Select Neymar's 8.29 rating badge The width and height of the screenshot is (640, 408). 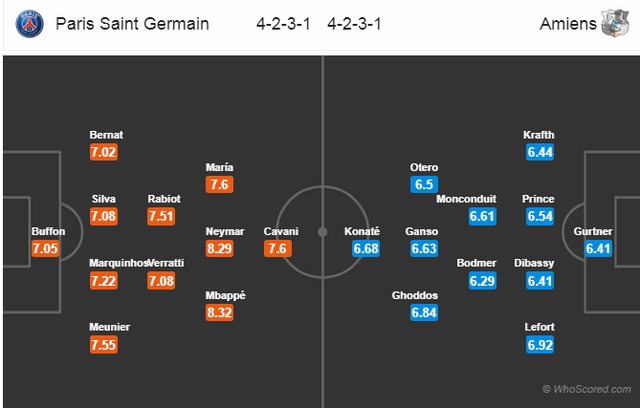point(220,248)
